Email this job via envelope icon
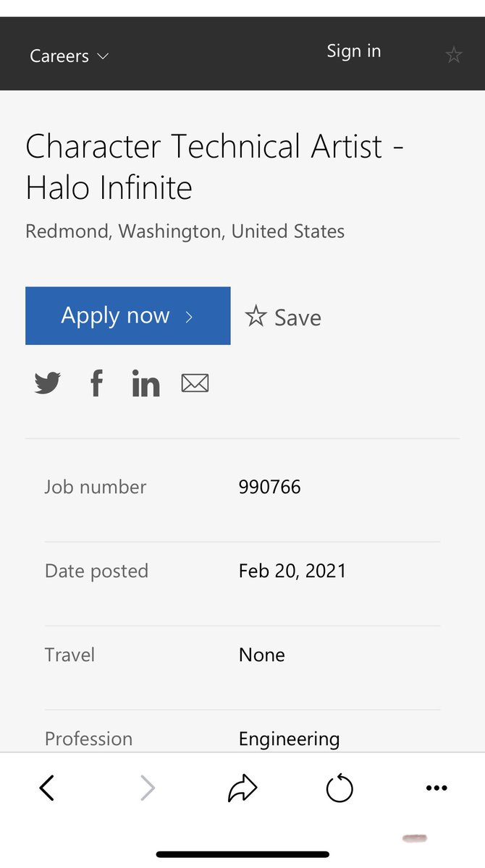485x868 pixels. point(195,383)
